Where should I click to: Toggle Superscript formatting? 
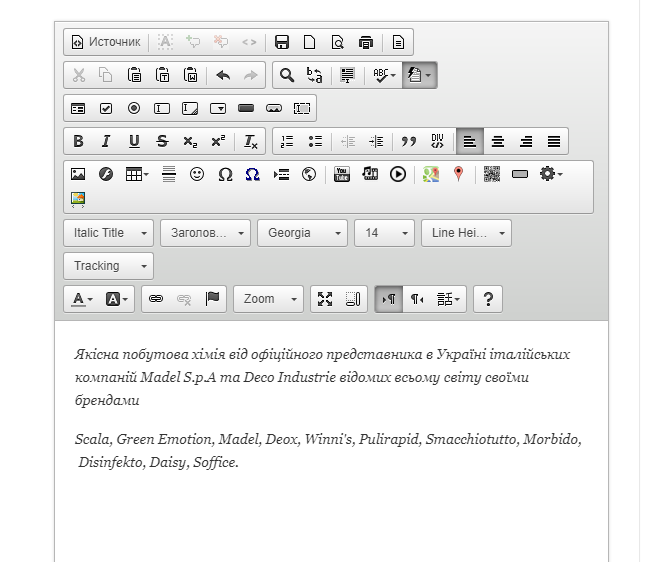pos(218,142)
